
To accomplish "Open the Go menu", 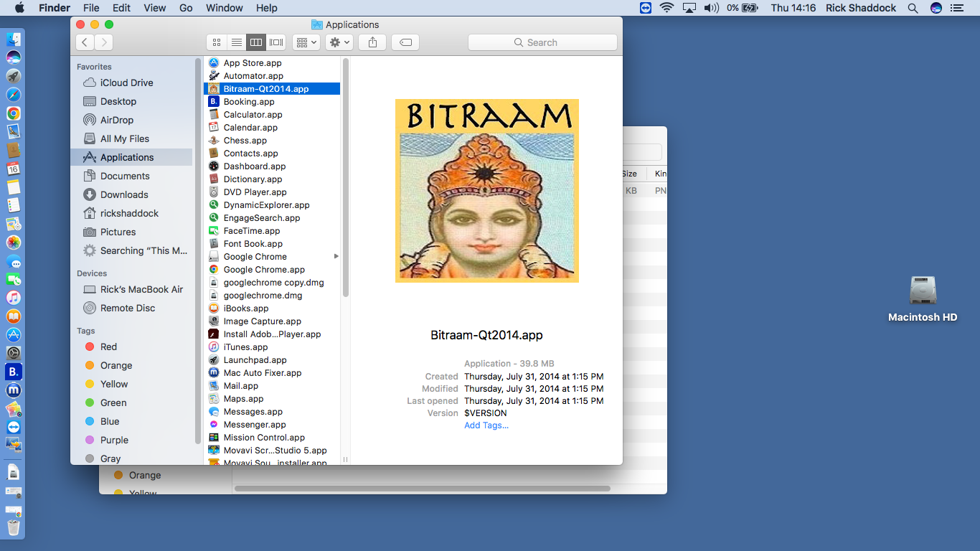I will point(186,8).
